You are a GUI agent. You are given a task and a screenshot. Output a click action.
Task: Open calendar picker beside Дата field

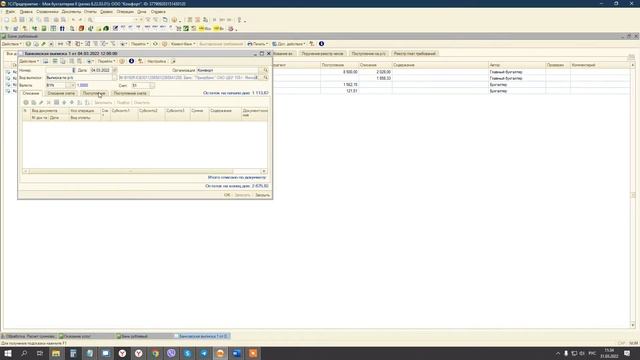click(x=114, y=70)
